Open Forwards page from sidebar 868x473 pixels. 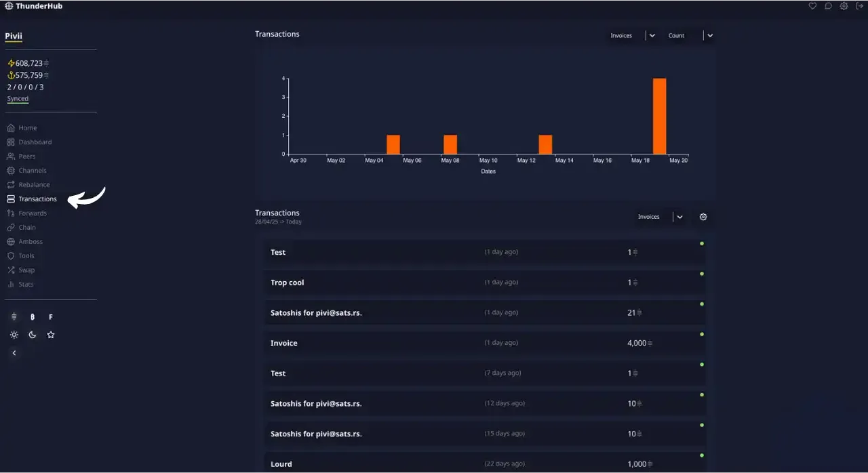pos(26,213)
